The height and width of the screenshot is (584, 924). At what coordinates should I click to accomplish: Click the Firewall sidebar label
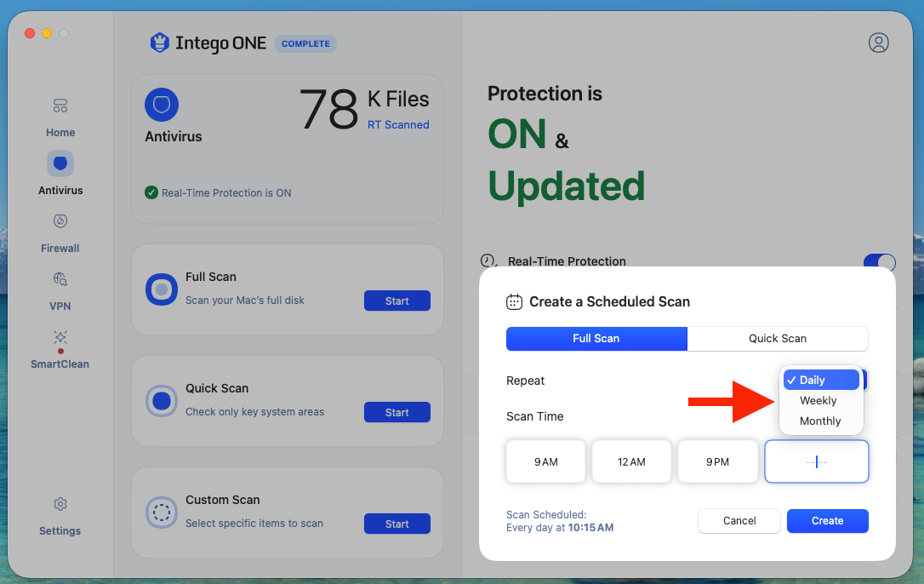60,249
